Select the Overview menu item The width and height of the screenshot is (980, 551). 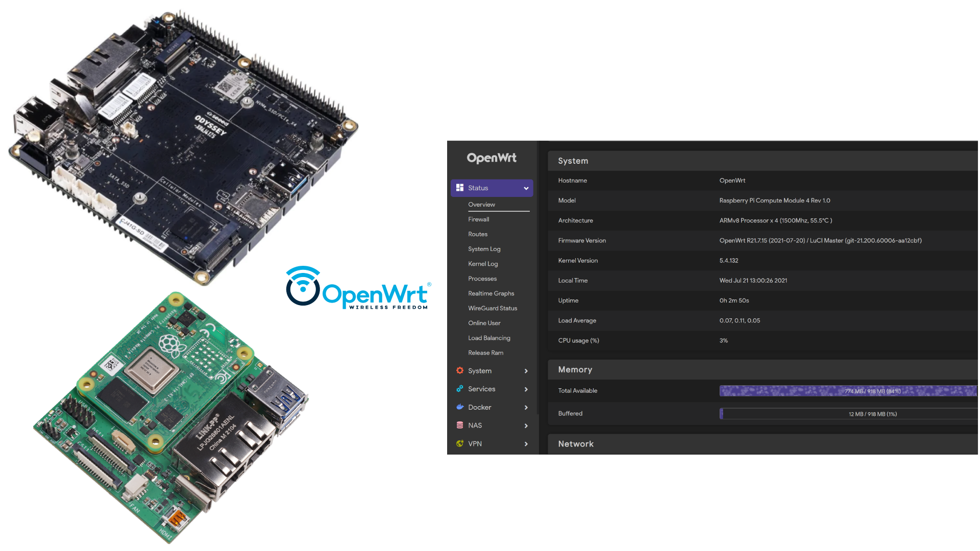(481, 204)
